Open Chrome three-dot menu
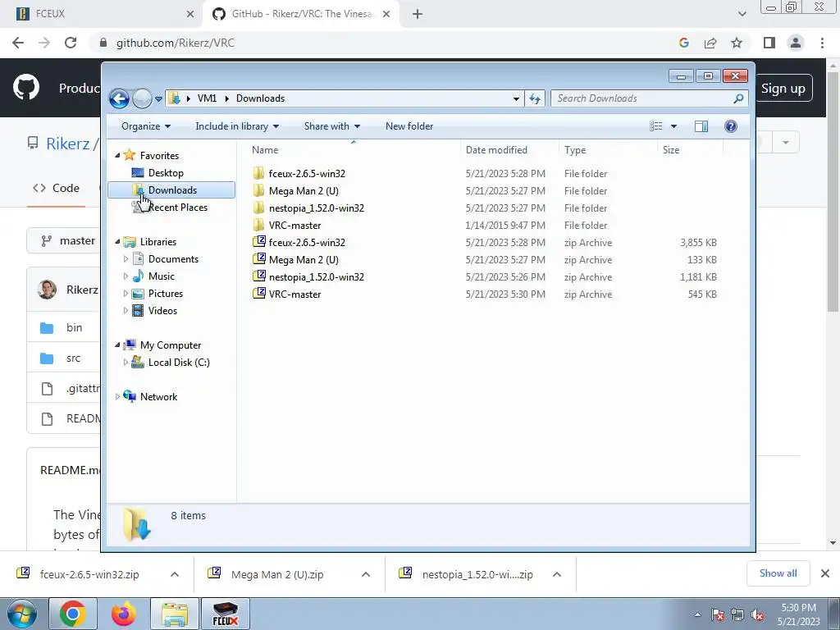Image resolution: width=840 pixels, height=630 pixels. pos(822,43)
